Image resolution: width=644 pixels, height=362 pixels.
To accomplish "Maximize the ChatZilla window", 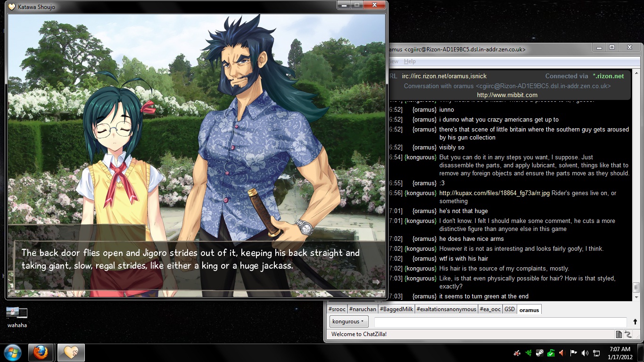I will pos(611,47).
